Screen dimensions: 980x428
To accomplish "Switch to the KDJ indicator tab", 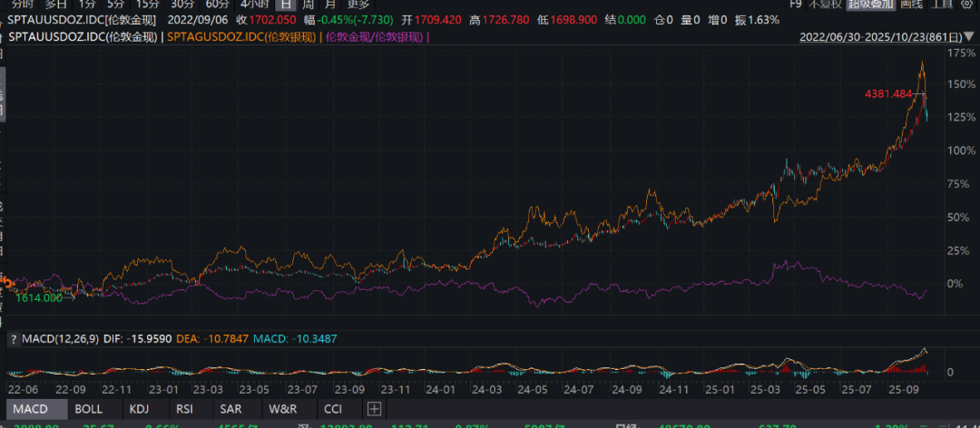I will click(139, 409).
